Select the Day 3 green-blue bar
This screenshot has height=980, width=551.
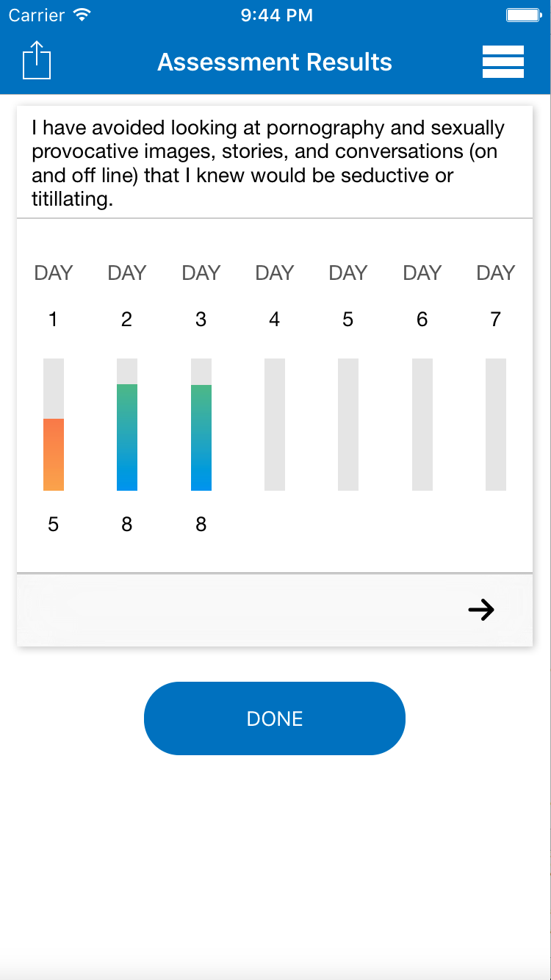point(201,437)
